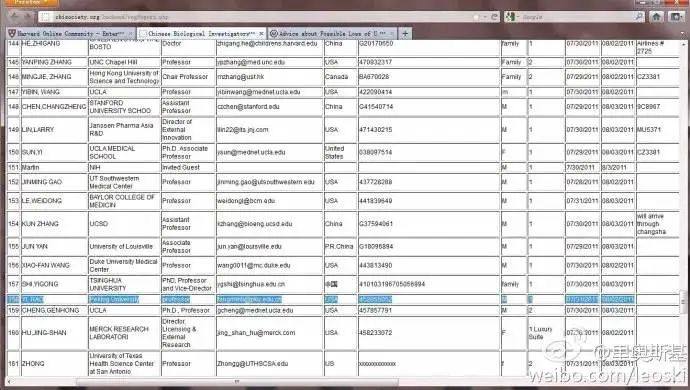Go back using the back arrow
690x390 pixels.
coord(15,17)
